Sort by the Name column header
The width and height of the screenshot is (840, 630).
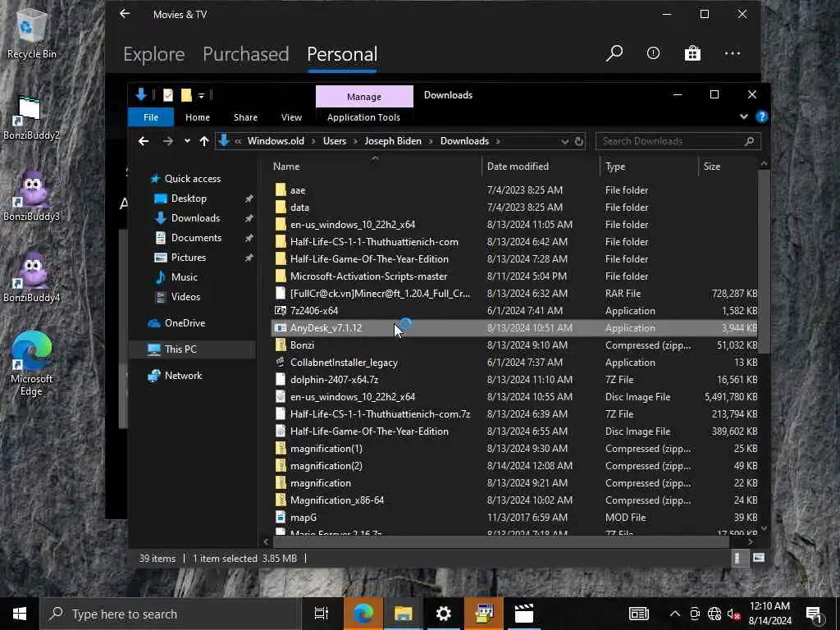375,167
